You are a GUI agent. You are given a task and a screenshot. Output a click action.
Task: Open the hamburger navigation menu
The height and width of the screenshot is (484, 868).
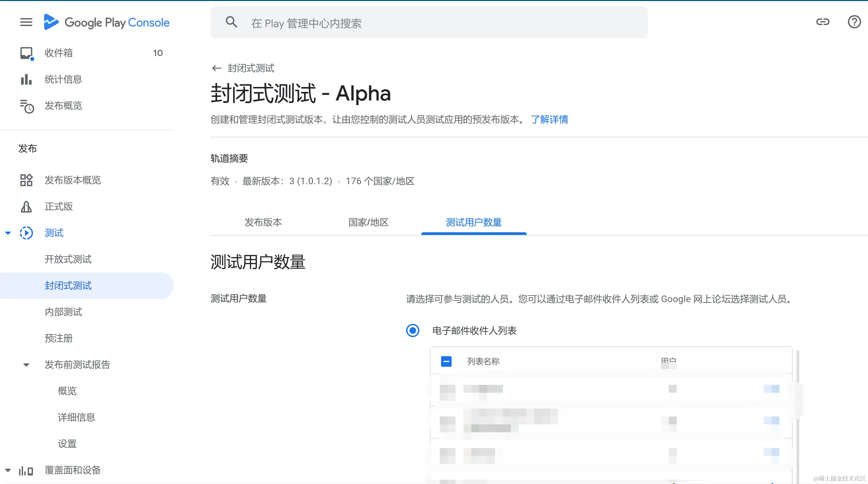click(26, 22)
